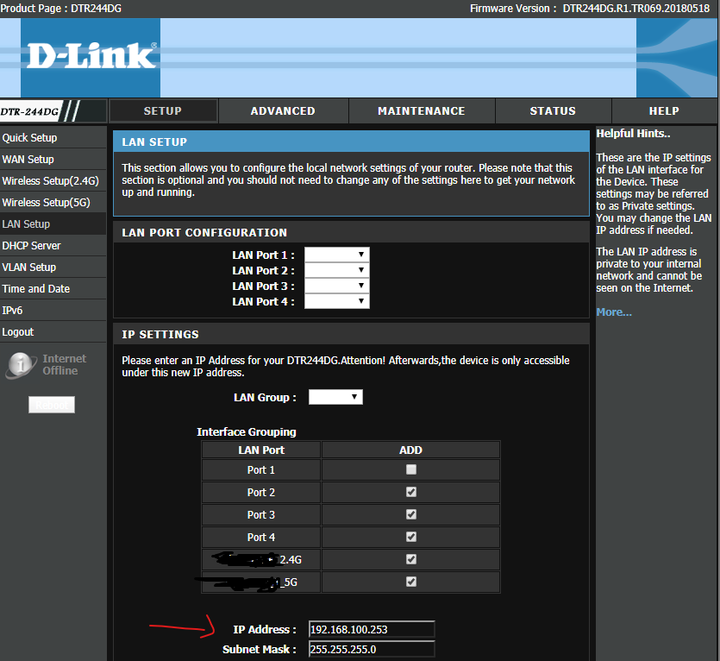Open Quick Setup in sidebar
The width and height of the screenshot is (720, 661).
point(53,138)
